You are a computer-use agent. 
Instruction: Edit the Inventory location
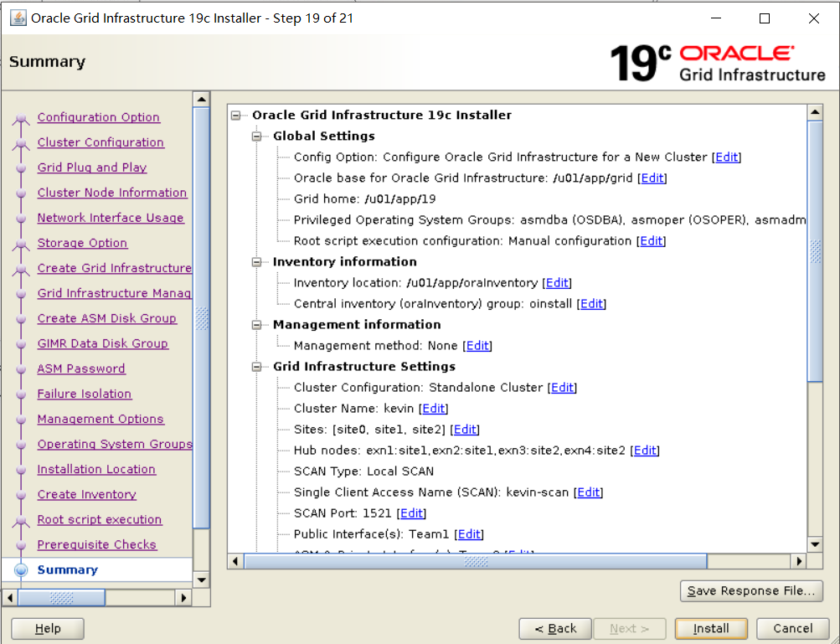pyautogui.click(x=557, y=283)
